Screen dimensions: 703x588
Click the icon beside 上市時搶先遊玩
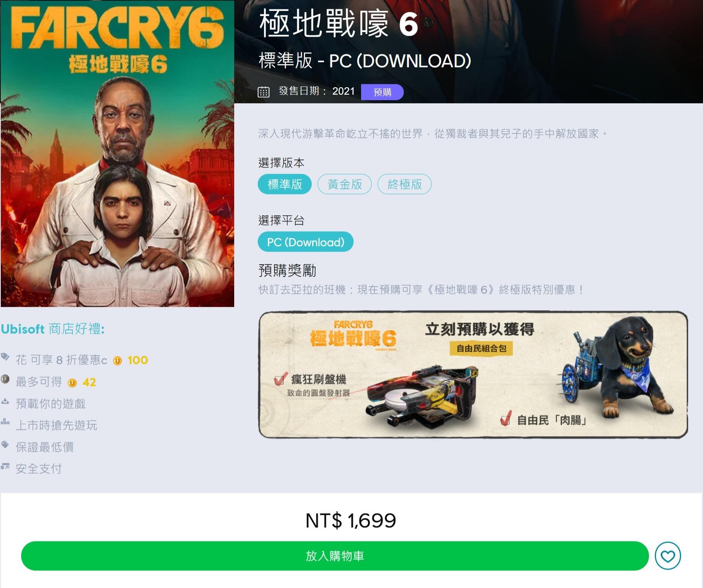click(5, 422)
